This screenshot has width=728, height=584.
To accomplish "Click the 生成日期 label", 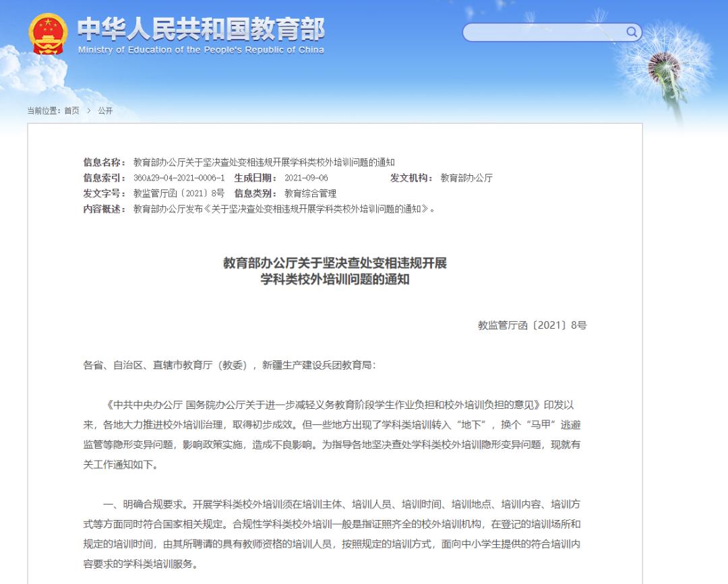I will [255, 178].
